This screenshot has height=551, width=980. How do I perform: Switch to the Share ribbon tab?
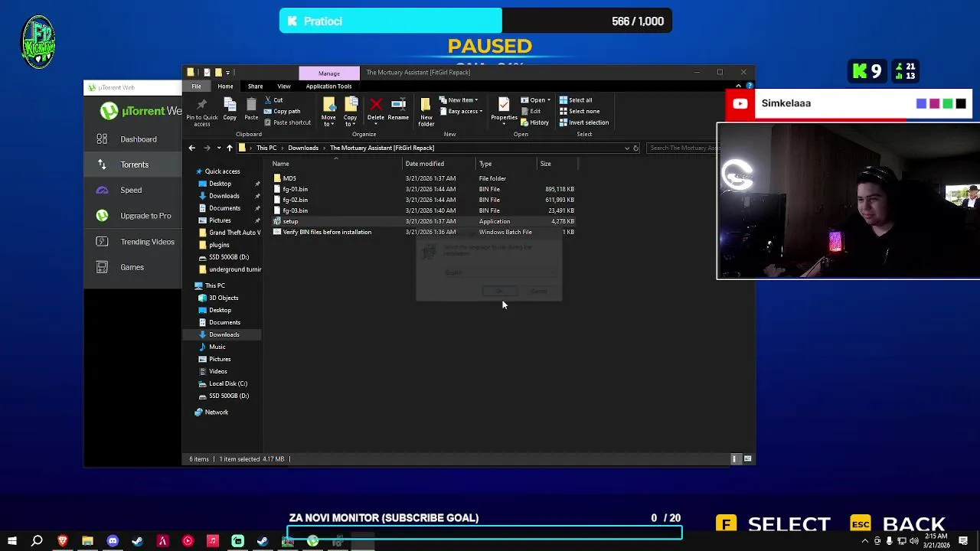[x=255, y=86]
